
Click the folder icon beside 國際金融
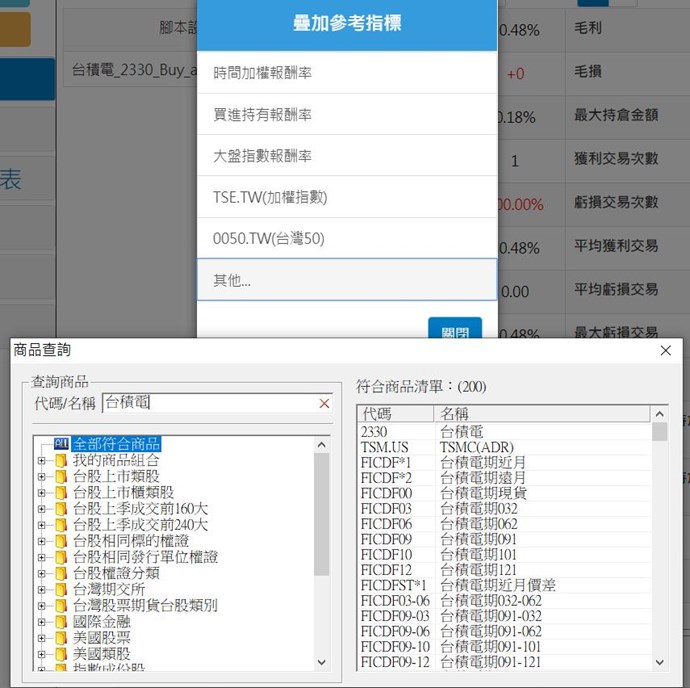61,621
